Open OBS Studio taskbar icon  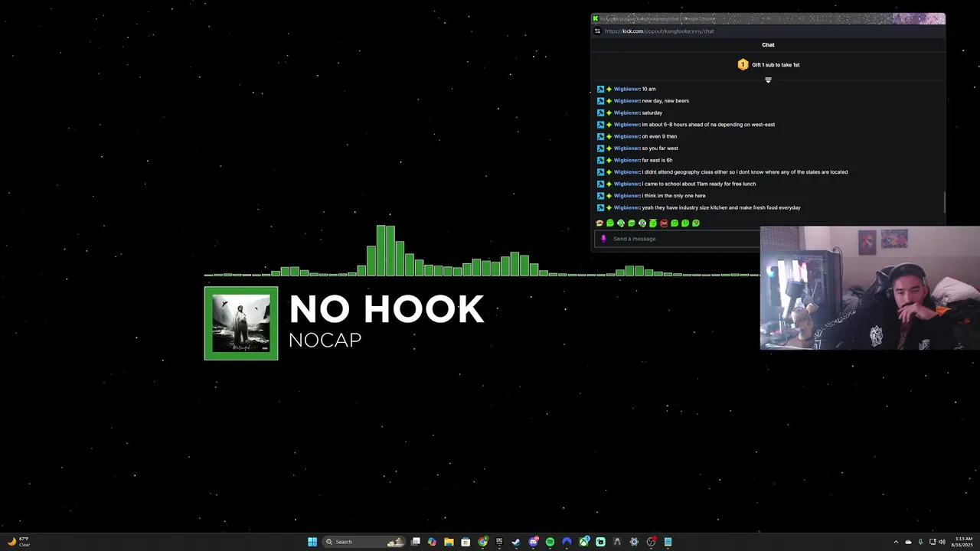(651, 542)
